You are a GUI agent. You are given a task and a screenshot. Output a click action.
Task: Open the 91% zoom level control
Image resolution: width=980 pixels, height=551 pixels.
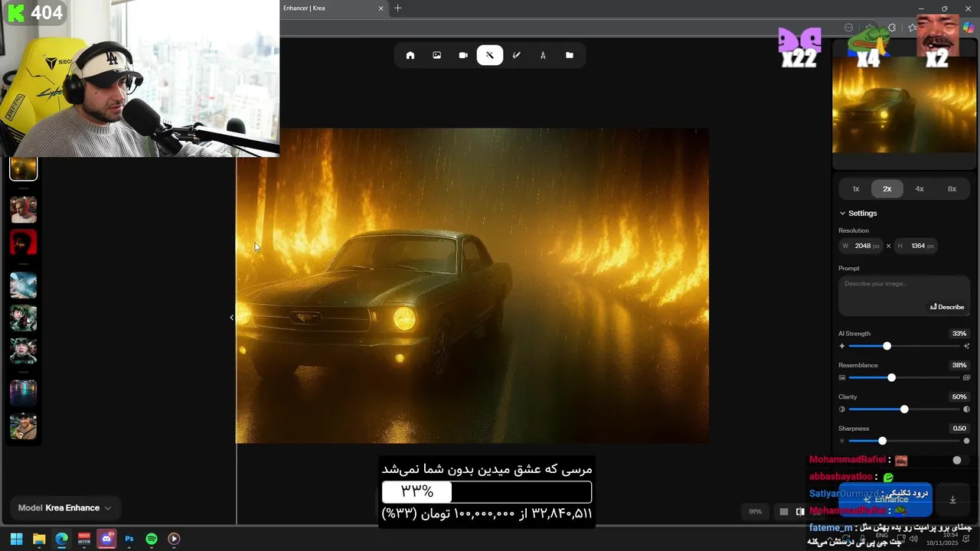(756, 512)
